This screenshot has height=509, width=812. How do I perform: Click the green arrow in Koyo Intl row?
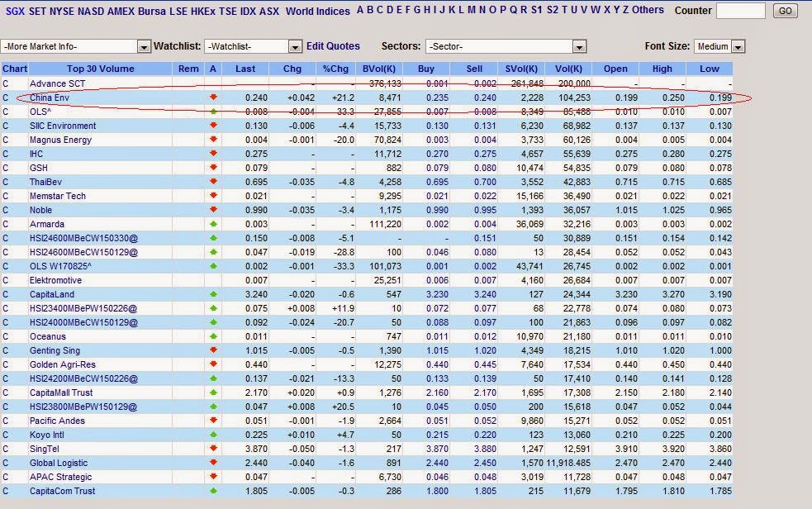pos(213,435)
